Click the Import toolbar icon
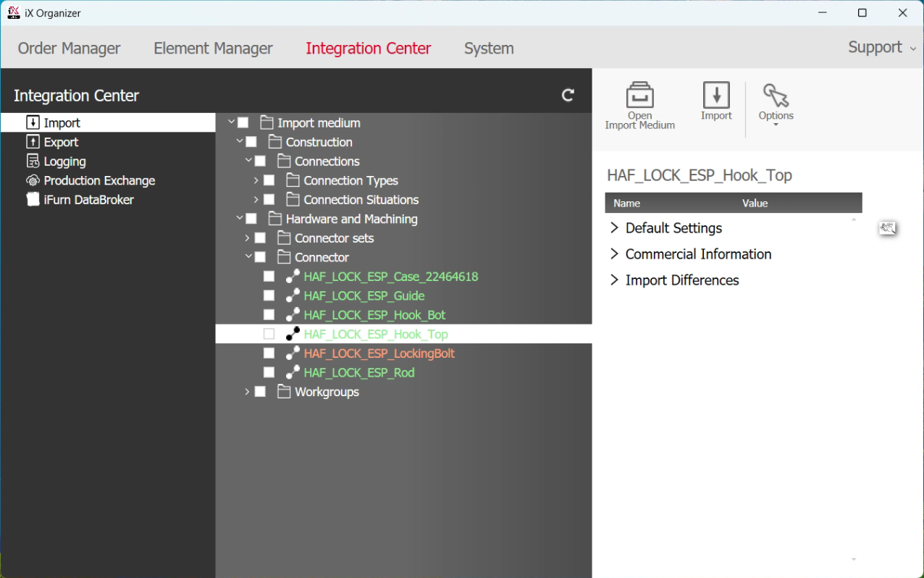Viewport: 924px width, 578px height. (716, 95)
